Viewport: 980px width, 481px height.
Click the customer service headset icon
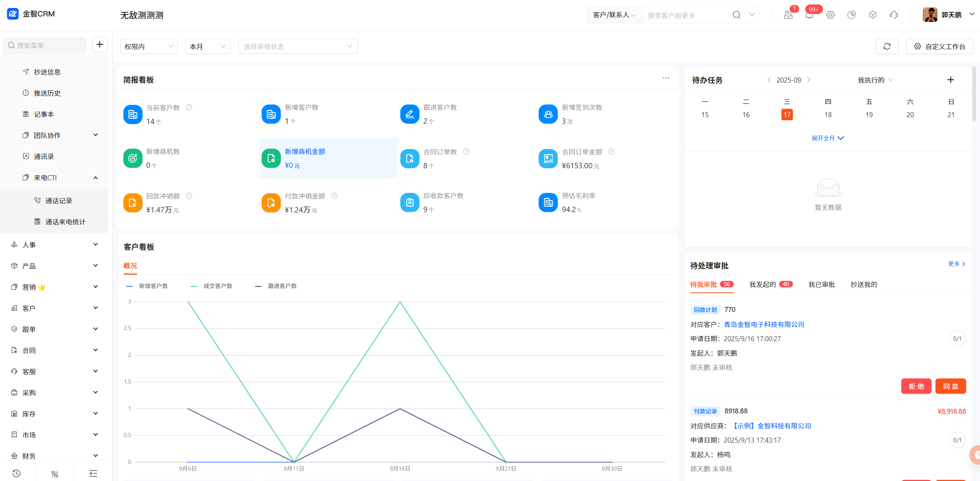point(894,15)
